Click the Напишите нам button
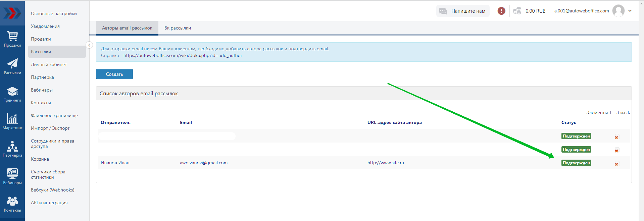644x221 pixels. pyautogui.click(x=463, y=11)
